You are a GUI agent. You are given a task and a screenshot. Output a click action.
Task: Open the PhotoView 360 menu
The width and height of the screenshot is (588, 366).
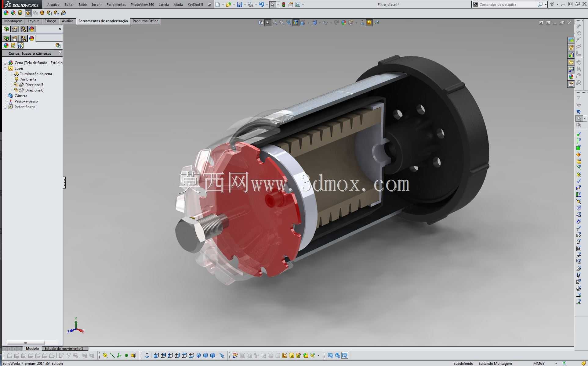click(x=142, y=5)
